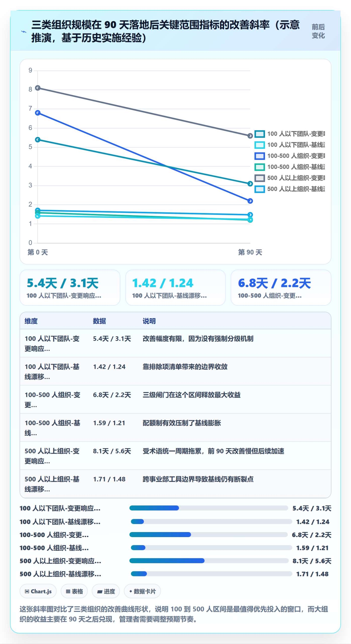Click the 3.1 data point at 第 90 天
Viewport: 351px width, 644px height.
250,184
